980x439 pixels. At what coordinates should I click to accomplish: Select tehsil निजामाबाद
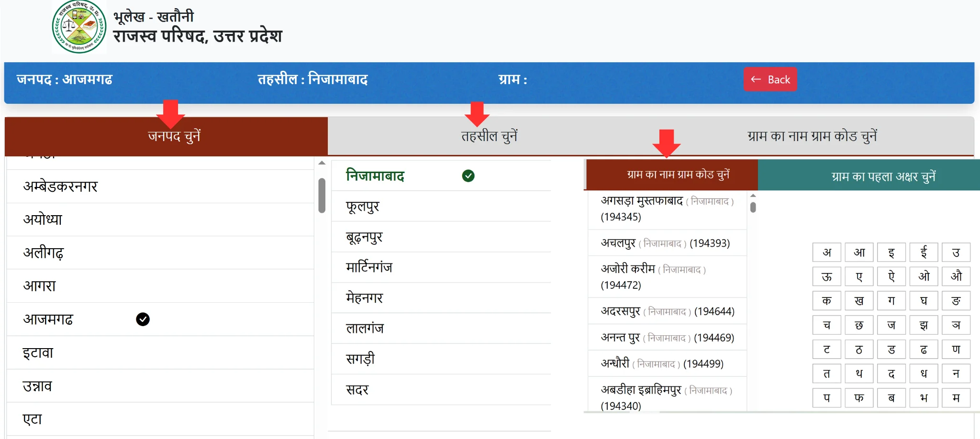pyautogui.click(x=441, y=176)
